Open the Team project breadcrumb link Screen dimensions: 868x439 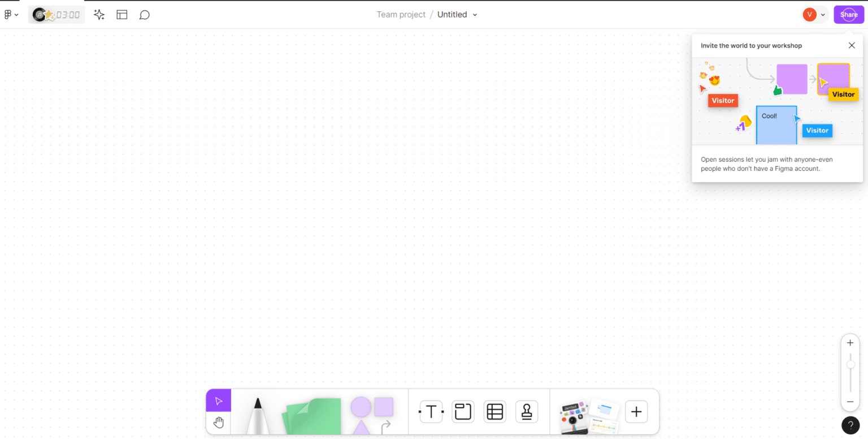401,15
